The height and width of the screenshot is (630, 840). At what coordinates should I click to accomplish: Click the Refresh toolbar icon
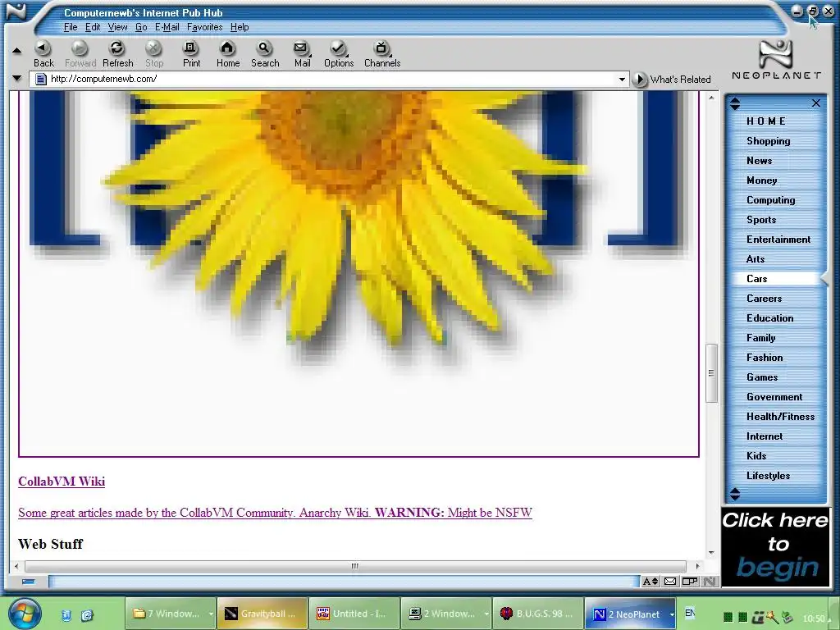pyautogui.click(x=117, y=53)
